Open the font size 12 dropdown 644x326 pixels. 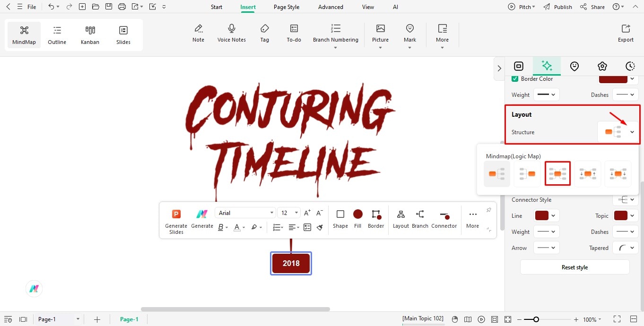(x=288, y=213)
